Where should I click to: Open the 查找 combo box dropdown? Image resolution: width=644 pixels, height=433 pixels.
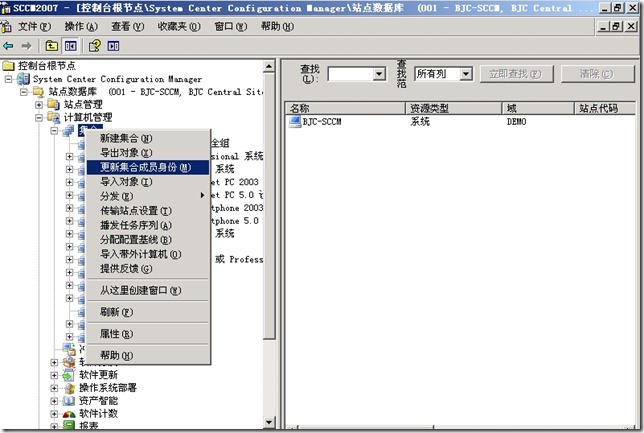pyautogui.click(x=379, y=74)
